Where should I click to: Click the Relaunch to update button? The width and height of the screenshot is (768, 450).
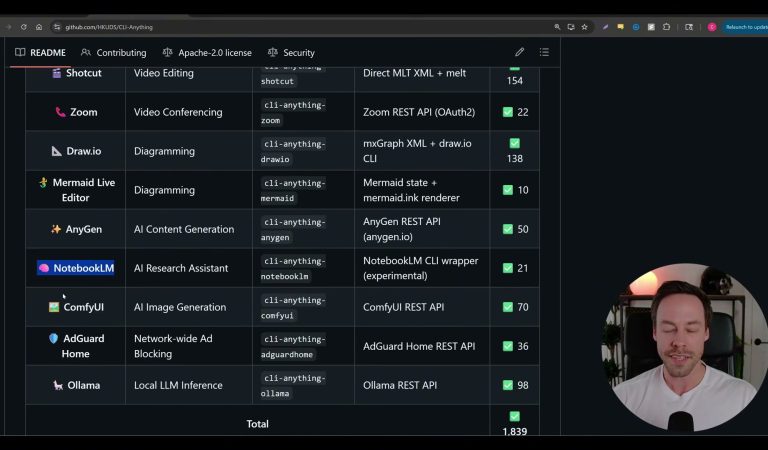745,27
